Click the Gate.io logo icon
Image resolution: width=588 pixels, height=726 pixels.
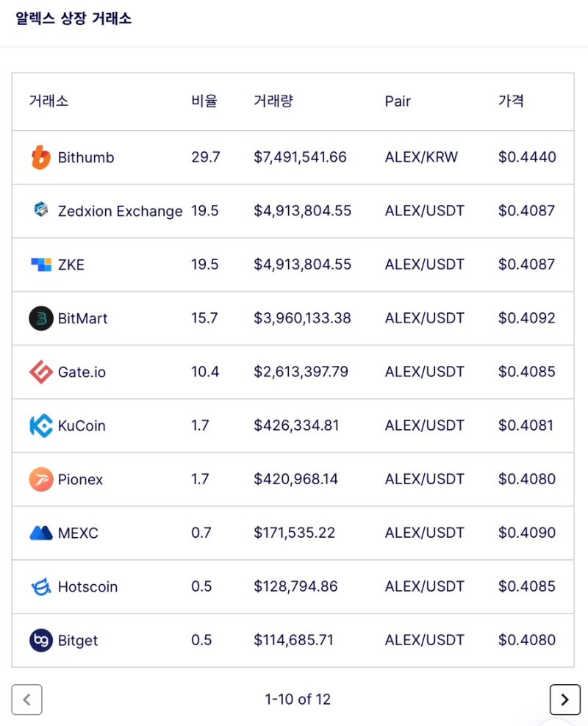click(41, 372)
